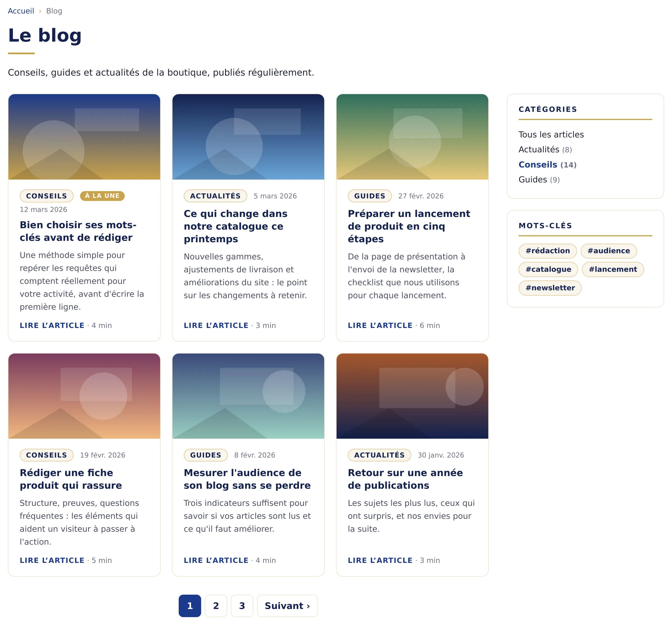This screenshot has width=672, height=625.
Task: Click 'Lire l'article' for the 4 min mots-clés post
Action: [x=52, y=325]
